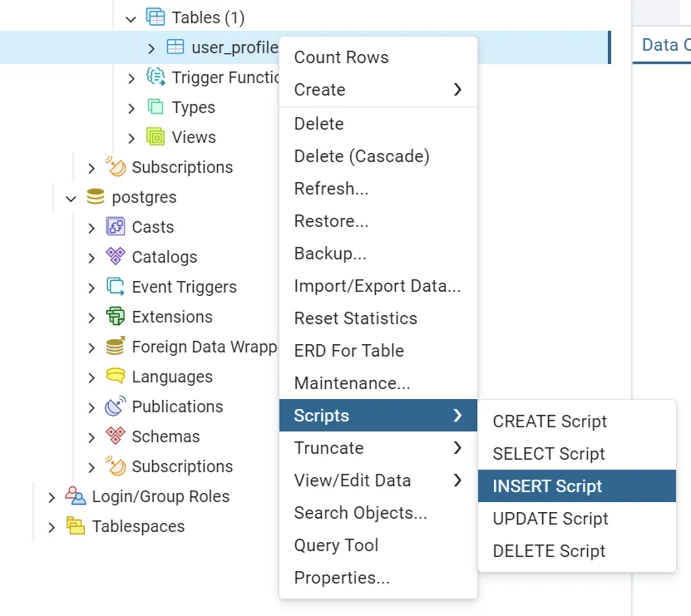Click the Views node icon
Image resolution: width=691 pixels, height=616 pixels.
[x=155, y=137]
